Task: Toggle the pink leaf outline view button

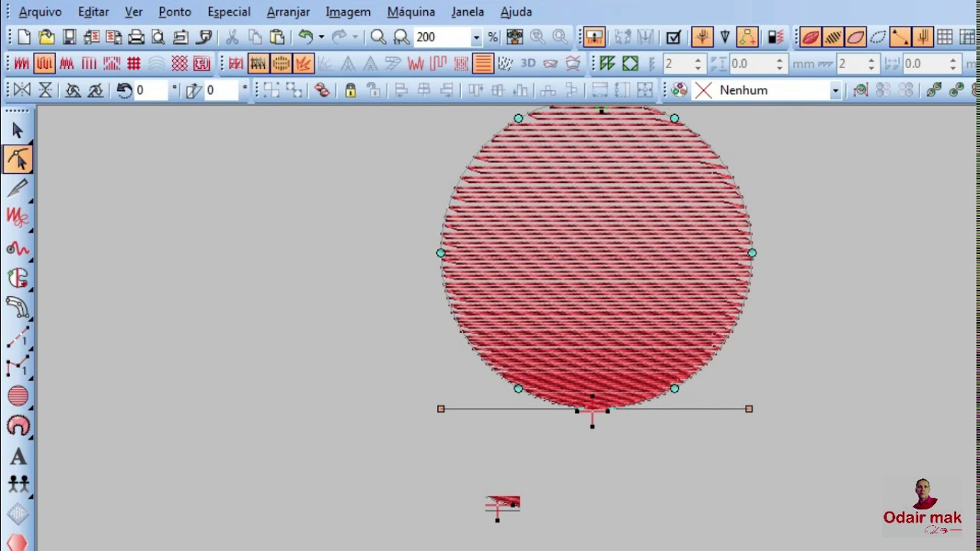Action: point(855,37)
